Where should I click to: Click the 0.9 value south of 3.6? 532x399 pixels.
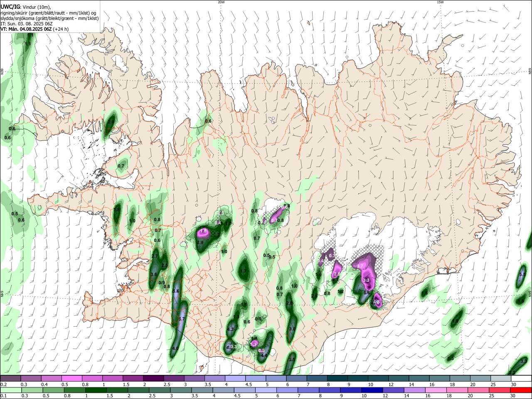pos(162,283)
